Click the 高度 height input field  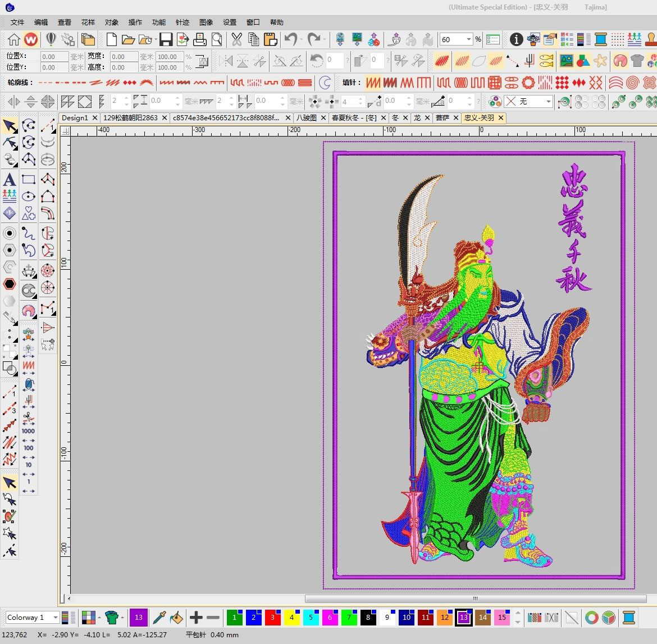coord(124,67)
